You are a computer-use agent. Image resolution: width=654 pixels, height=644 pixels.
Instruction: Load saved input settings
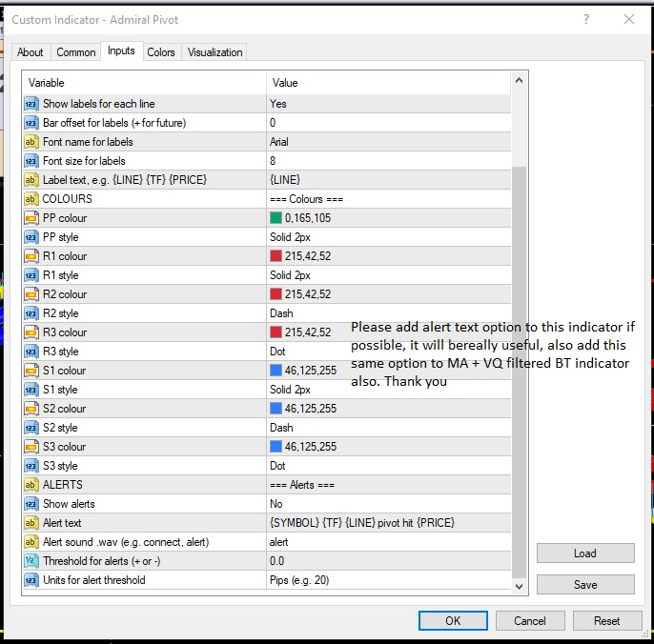coord(585,553)
